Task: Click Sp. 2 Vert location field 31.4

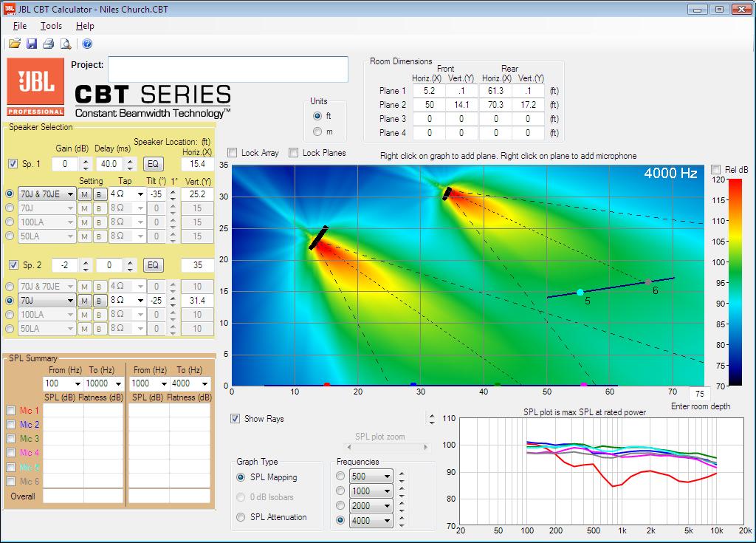Action: coord(198,300)
